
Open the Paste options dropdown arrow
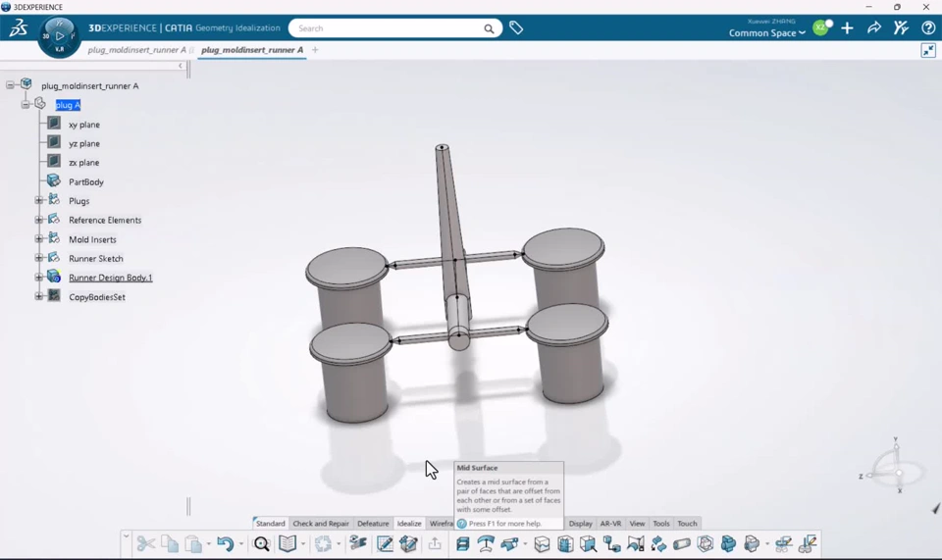208,544
